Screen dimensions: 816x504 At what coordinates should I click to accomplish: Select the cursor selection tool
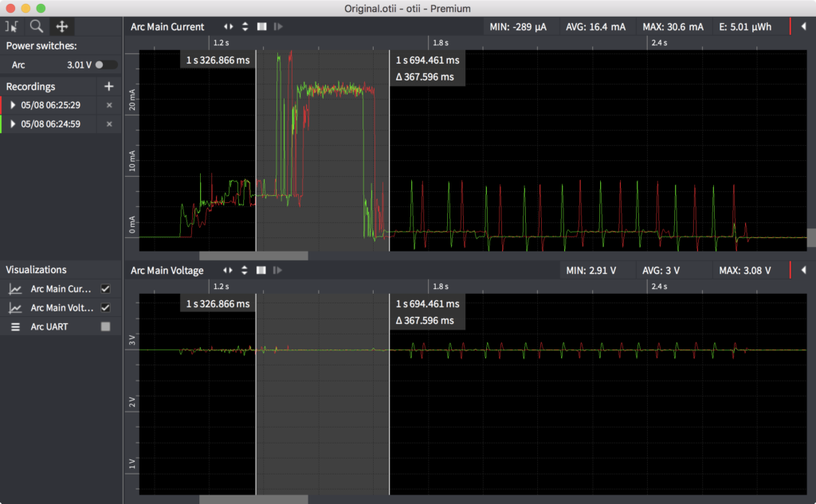[11, 26]
